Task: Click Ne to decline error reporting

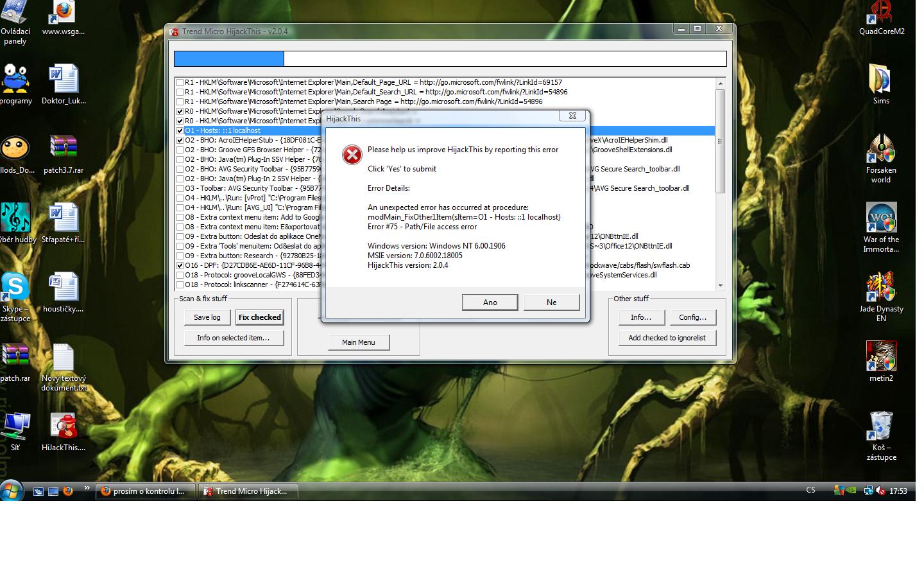Action: pyautogui.click(x=552, y=302)
